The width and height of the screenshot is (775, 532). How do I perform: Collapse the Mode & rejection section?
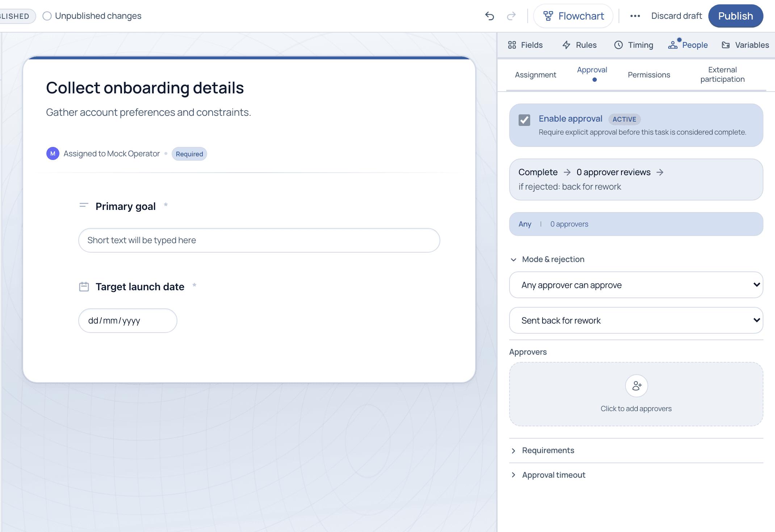tap(548, 259)
